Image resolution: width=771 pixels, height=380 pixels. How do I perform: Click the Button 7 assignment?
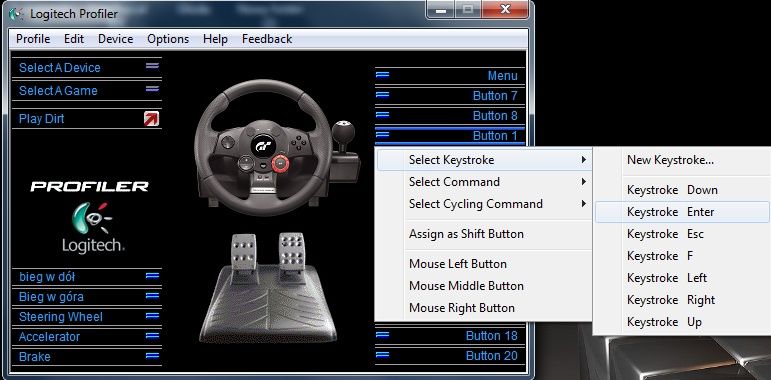click(x=450, y=96)
